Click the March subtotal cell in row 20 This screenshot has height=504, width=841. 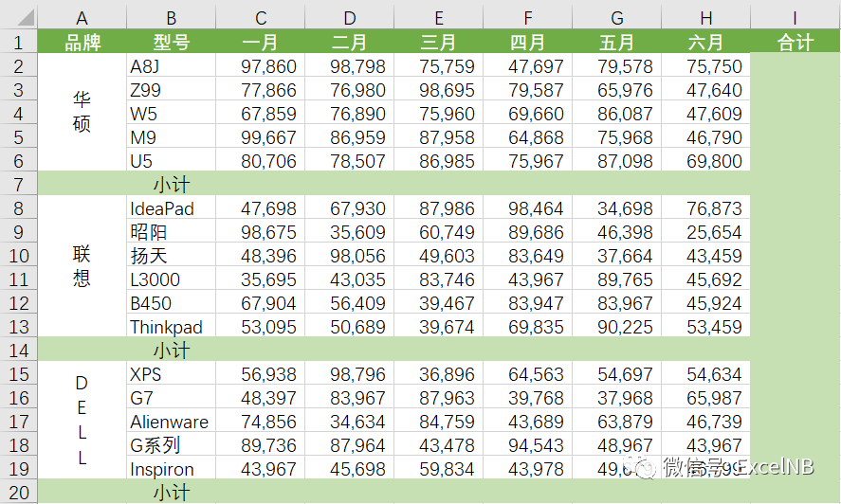coord(439,492)
